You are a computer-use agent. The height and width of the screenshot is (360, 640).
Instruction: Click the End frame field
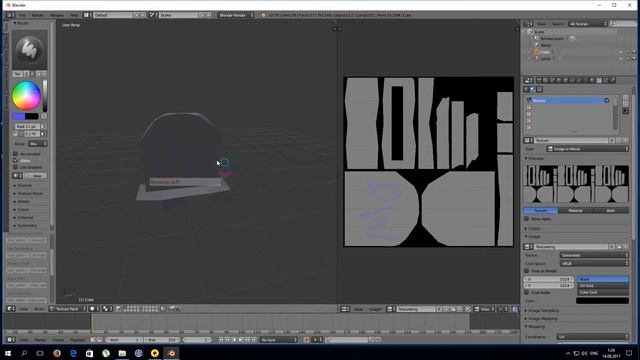coord(162,340)
